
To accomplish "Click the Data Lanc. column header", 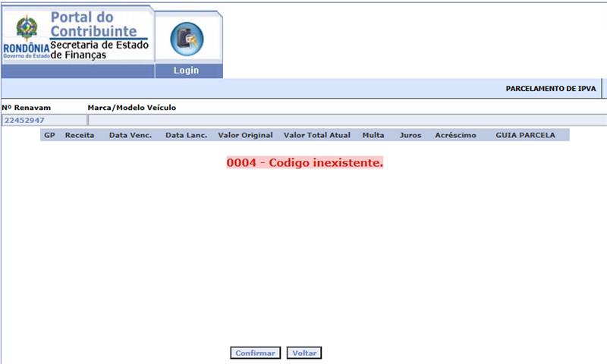I will click(x=186, y=135).
